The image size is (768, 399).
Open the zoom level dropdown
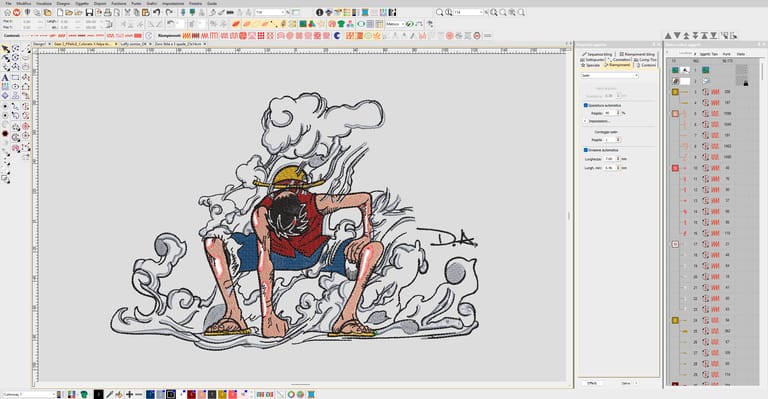tap(469, 12)
